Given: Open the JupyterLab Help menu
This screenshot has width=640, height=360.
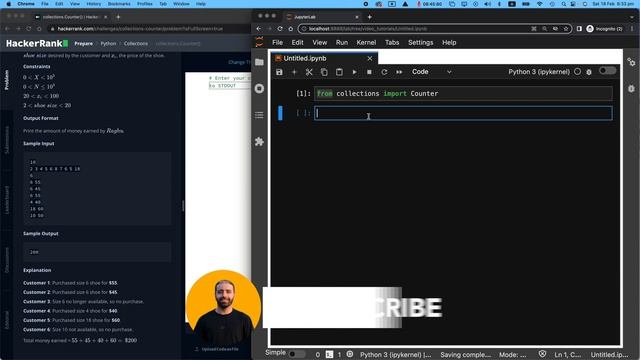Looking at the screenshot, I should (449, 42).
